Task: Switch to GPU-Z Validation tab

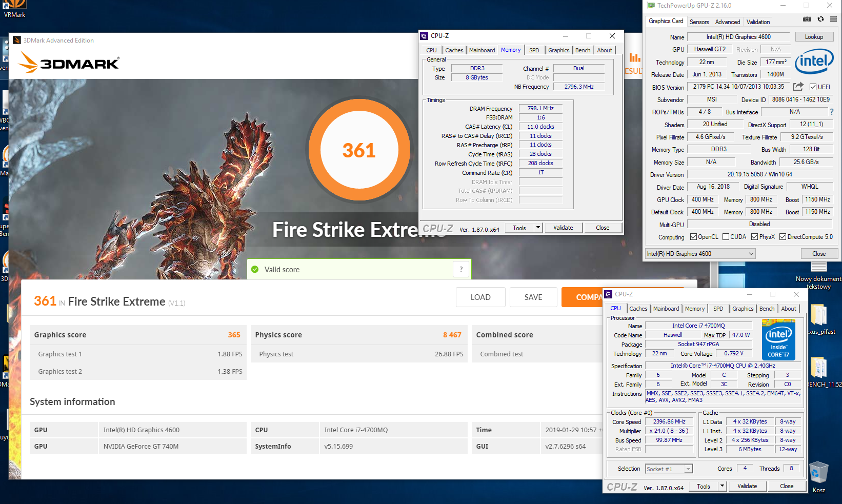Action: click(758, 22)
